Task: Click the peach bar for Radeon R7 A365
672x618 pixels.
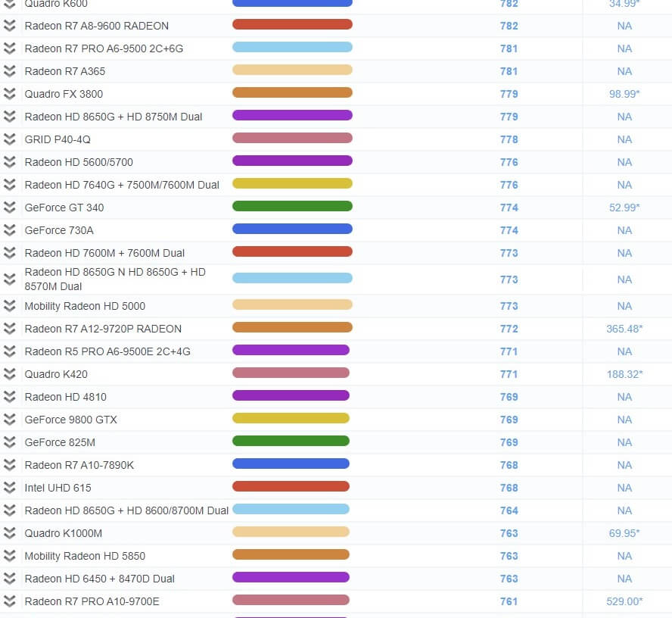Action: tap(292, 70)
